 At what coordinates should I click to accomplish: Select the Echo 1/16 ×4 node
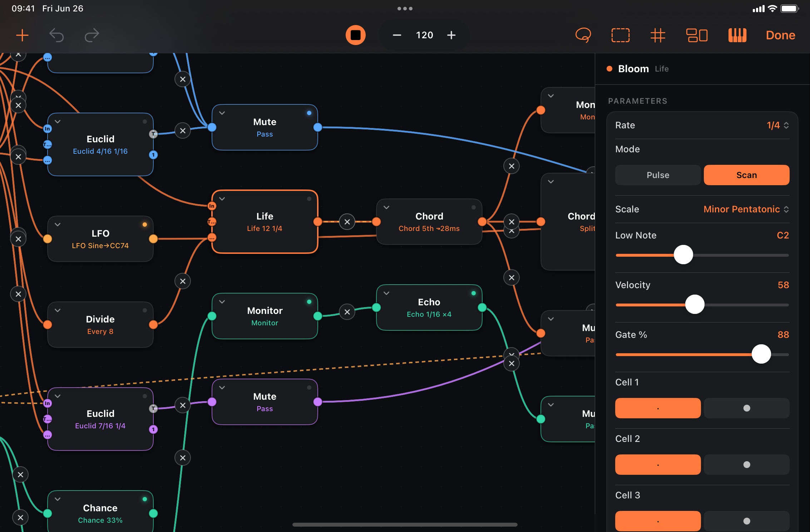pyautogui.click(x=429, y=307)
